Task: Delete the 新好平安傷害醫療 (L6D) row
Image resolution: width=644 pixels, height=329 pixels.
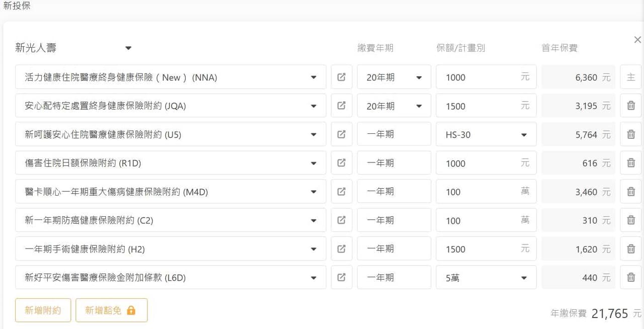Action: click(x=630, y=278)
